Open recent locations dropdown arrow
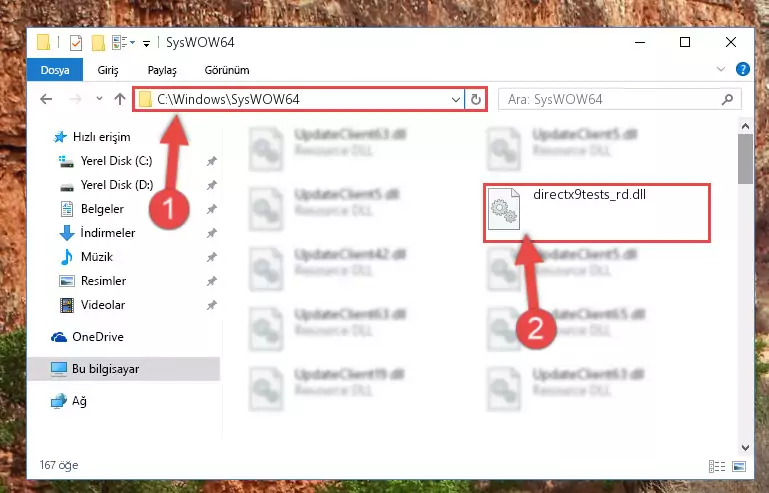The width and height of the screenshot is (769, 493). click(99, 99)
